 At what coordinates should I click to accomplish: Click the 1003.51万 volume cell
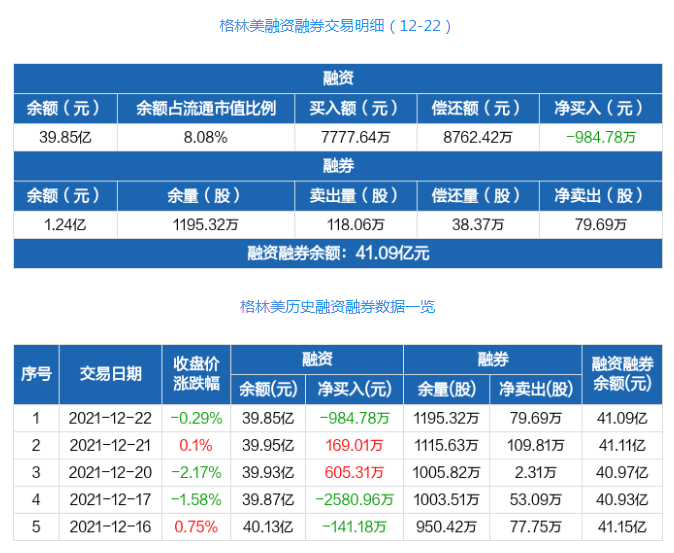click(446, 500)
